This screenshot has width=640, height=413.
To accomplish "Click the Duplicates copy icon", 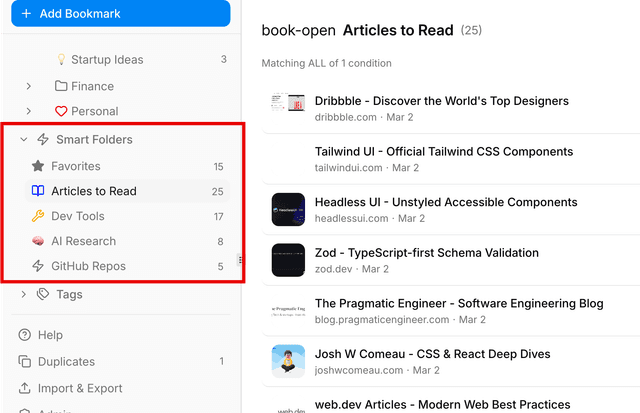I will click(x=24, y=362).
